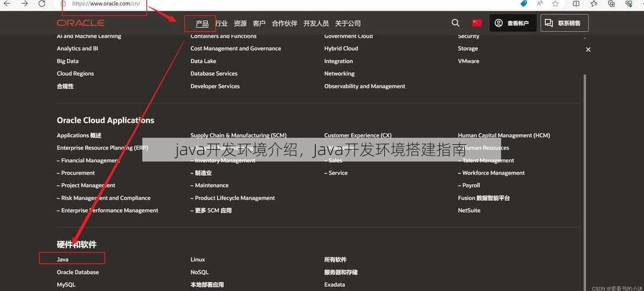Viewport: 644px width, 291px height.
Task: Open Product Lifecycle Management link
Action: tap(232, 198)
